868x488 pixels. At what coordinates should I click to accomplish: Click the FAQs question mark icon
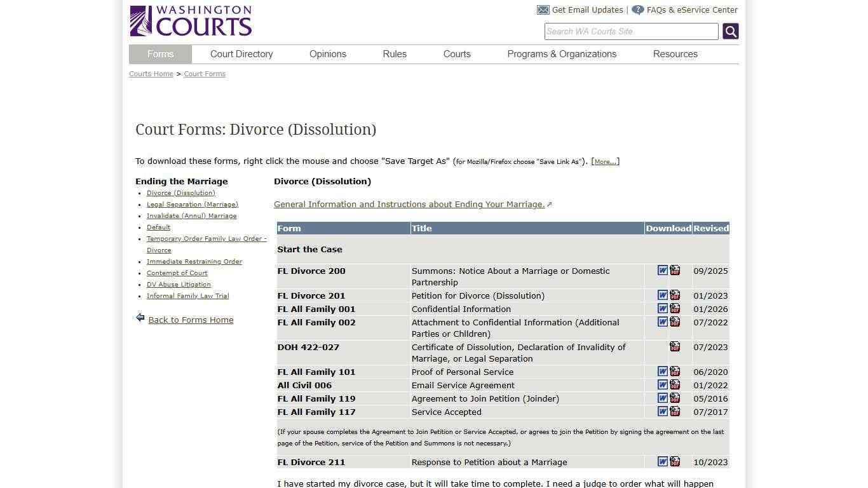pyautogui.click(x=637, y=10)
